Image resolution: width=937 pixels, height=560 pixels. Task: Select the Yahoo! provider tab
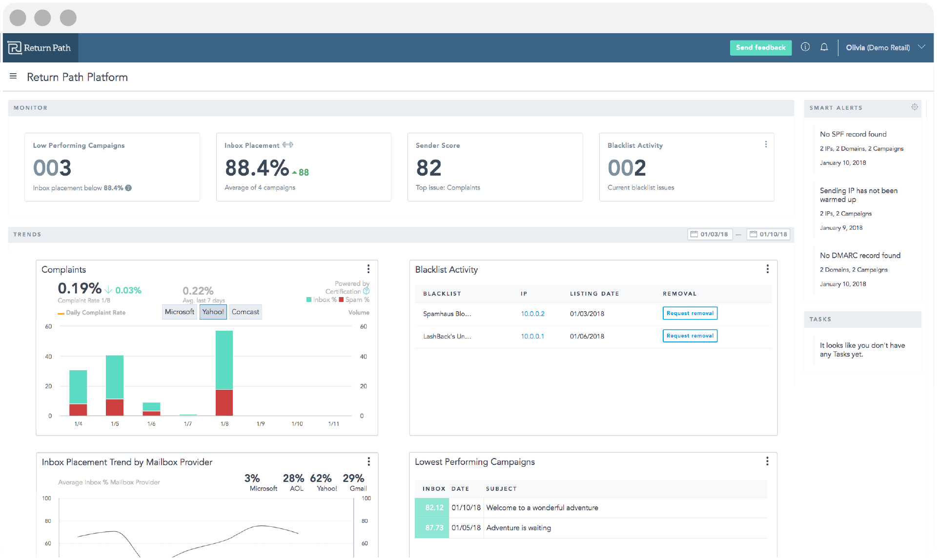click(213, 312)
